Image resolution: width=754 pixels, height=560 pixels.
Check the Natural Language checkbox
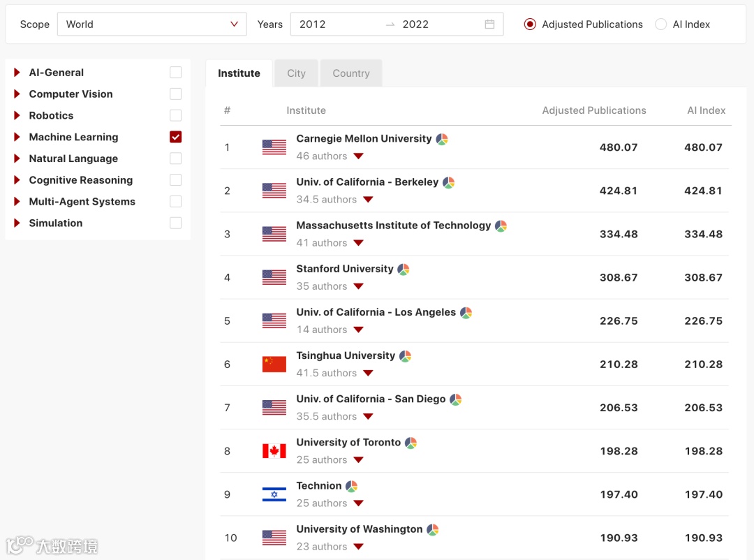(x=175, y=159)
